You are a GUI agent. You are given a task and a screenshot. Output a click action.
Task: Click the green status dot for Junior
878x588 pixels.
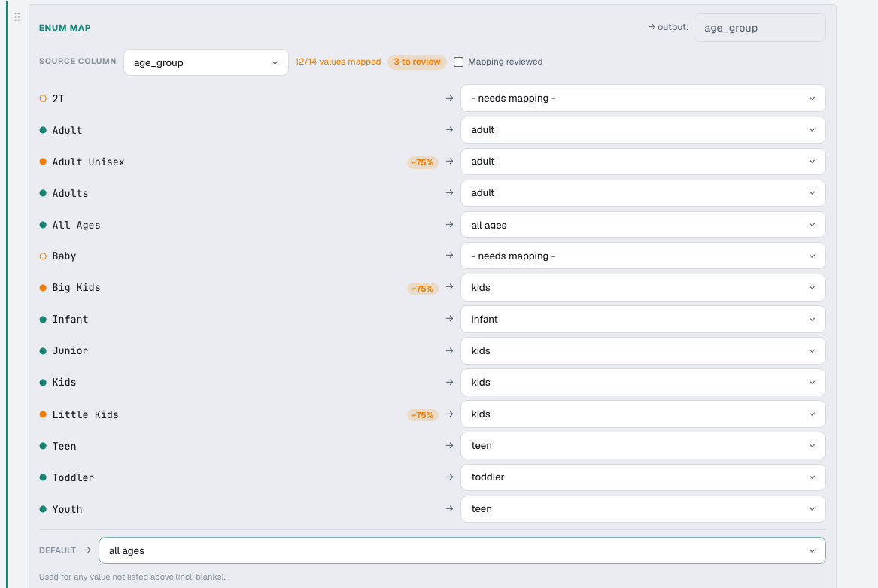tap(43, 351)
